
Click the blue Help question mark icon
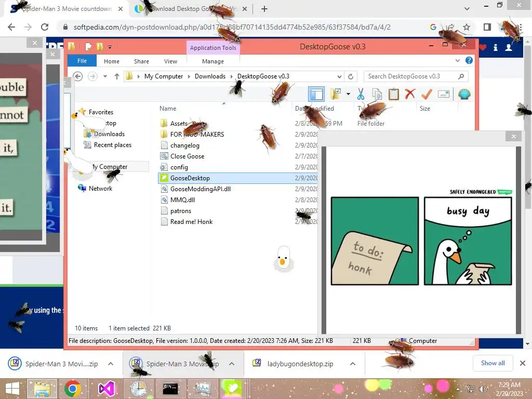(x=469, y=60)
